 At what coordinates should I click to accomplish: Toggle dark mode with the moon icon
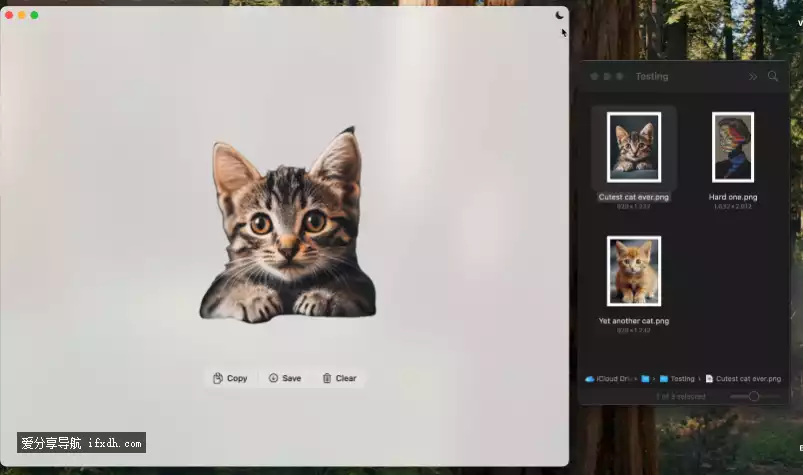click(559, 15)
